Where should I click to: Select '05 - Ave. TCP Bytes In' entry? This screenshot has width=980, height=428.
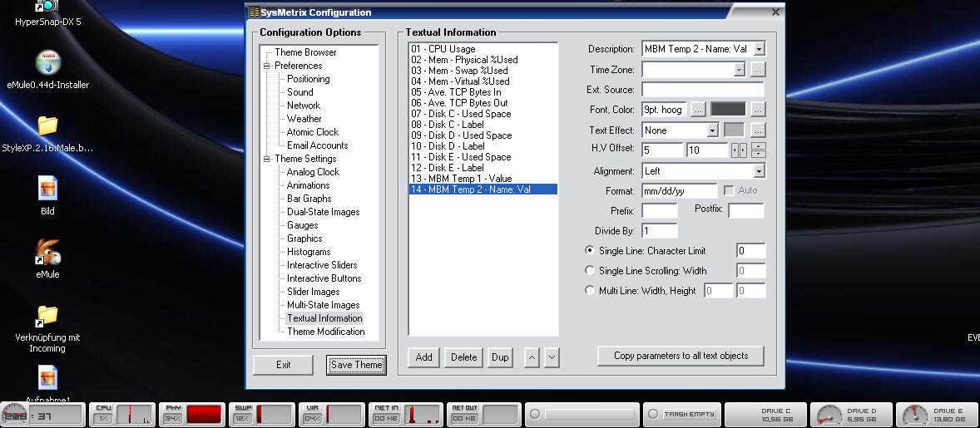[483, 91]
